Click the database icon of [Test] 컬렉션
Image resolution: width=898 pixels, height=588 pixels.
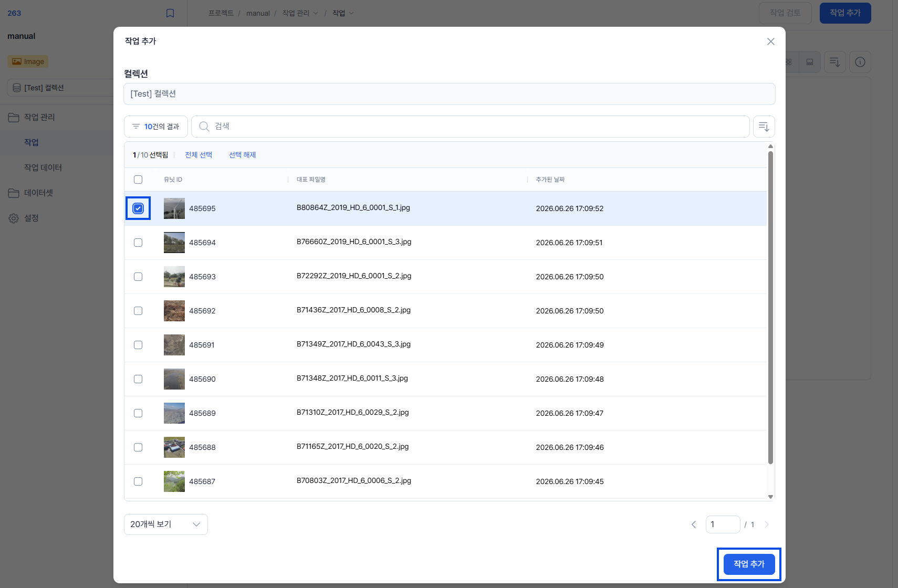click(x=17, y=88)
